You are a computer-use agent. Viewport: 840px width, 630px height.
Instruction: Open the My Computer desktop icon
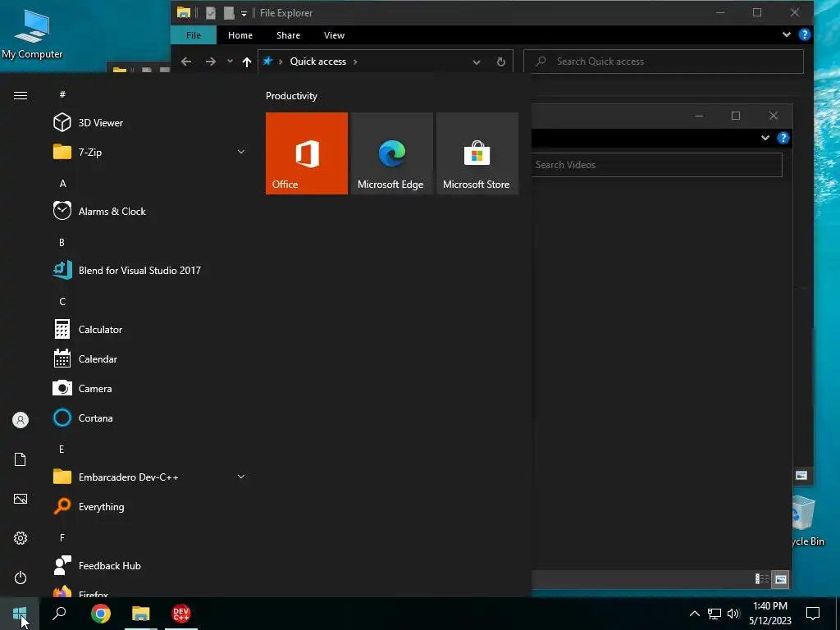[x=32, y=33]
